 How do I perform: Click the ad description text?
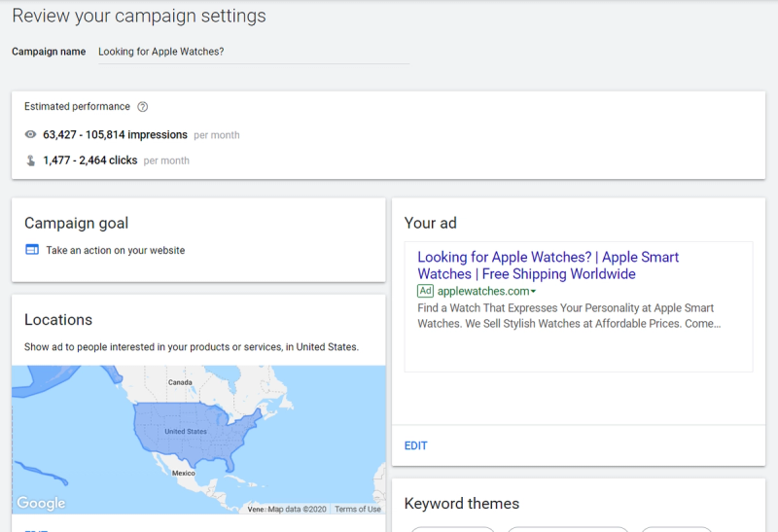[569, 316]
